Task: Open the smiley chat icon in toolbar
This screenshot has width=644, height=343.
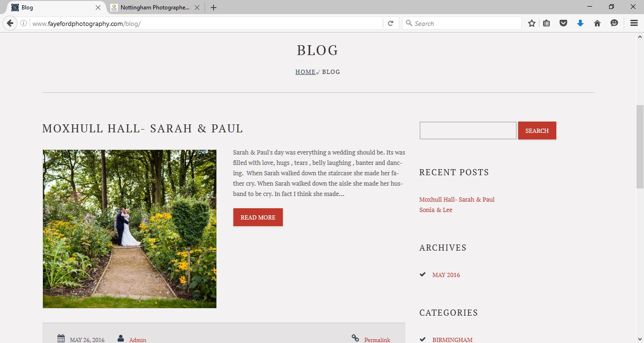Action: tap(614, 23)
